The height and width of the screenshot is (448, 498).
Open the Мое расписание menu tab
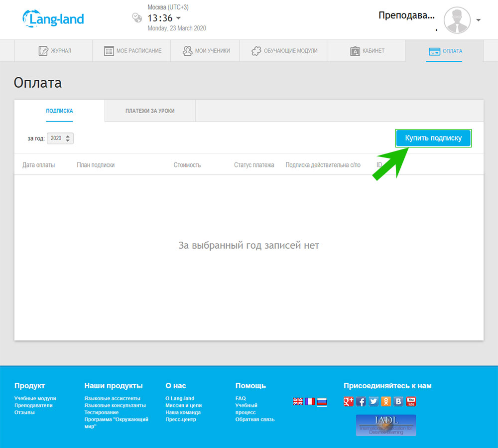132,51
